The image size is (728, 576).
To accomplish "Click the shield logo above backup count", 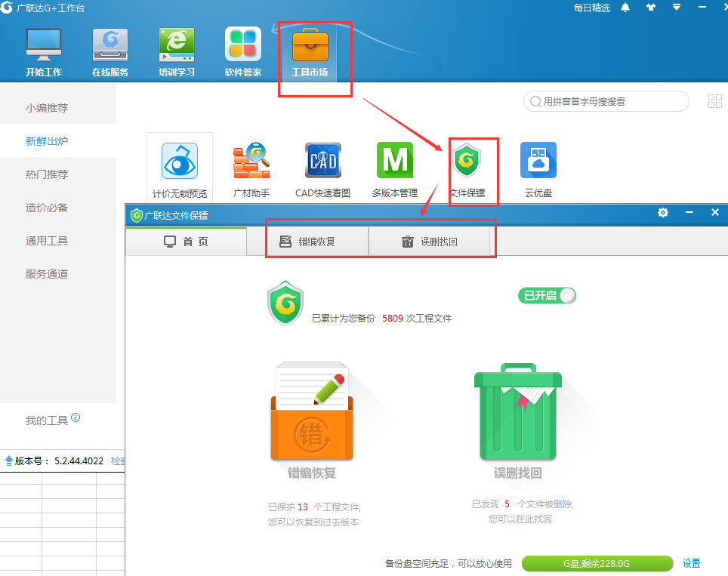I will point(285,303).
